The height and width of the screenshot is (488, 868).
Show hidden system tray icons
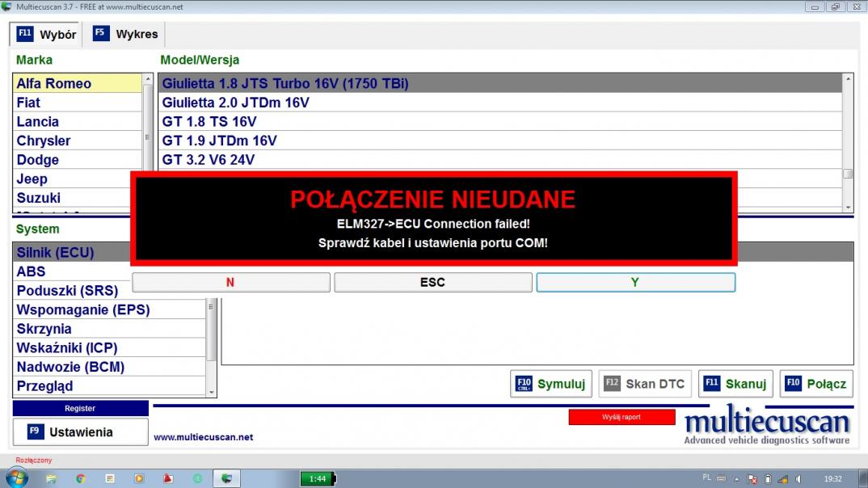pos(737,479)
